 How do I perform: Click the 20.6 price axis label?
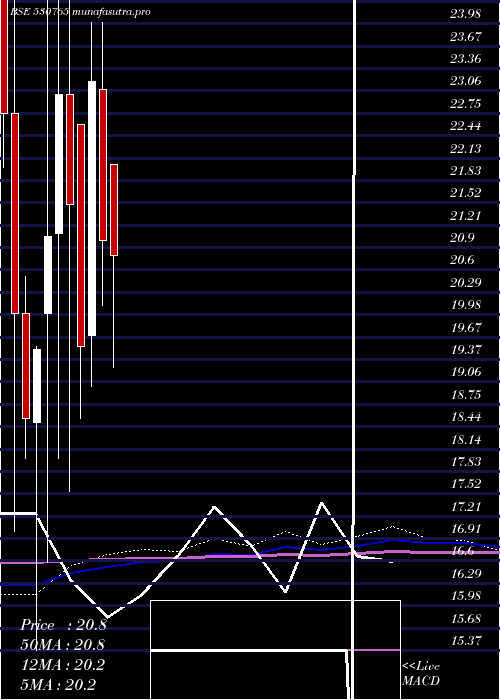[462, 260]
